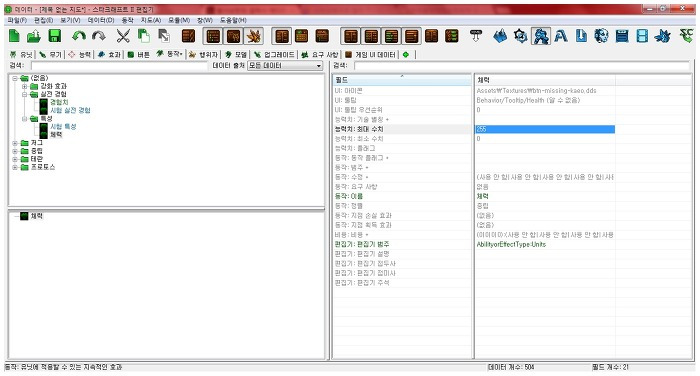This screenshot has width=700, height=376.
Task: Switch to the 업그레이드 data tab
Action: pos(274,54)
